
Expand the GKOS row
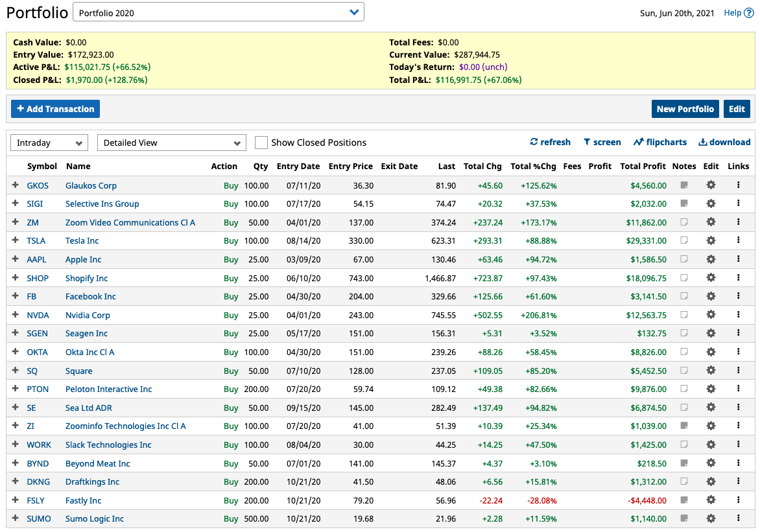point(15,185)
